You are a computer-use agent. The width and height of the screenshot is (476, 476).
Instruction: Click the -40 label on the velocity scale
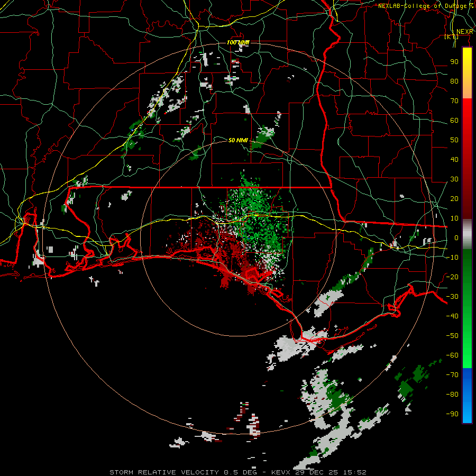pos(452,316)
